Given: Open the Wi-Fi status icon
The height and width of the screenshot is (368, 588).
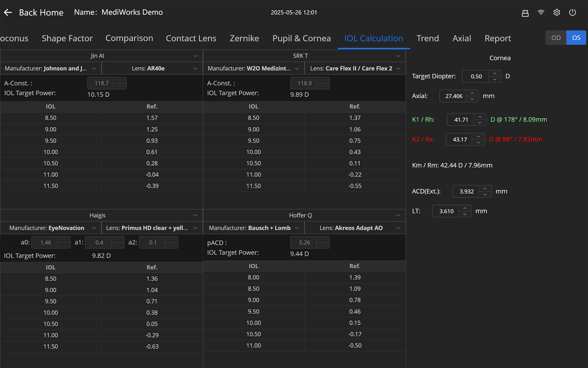Looking at the screenshot, I should click(541, 12).
